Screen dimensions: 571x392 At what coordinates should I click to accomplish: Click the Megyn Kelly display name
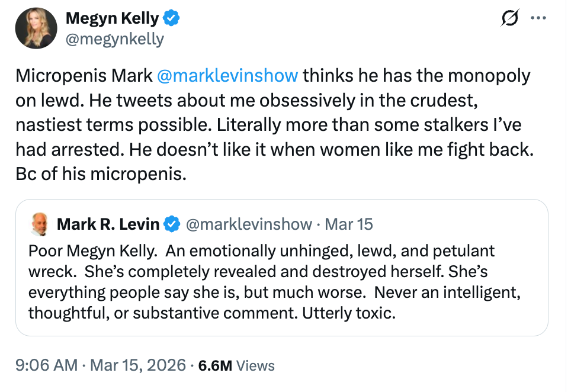(112, 18)
